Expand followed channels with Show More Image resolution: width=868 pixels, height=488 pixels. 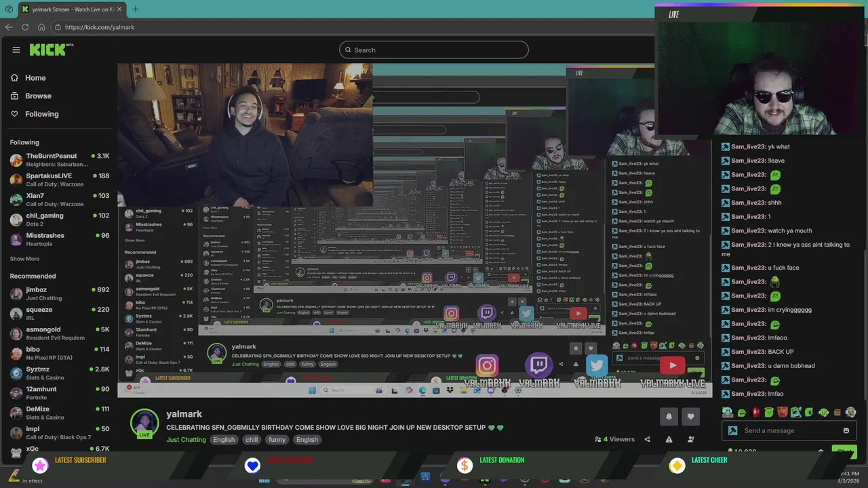[x=24, y=259]
